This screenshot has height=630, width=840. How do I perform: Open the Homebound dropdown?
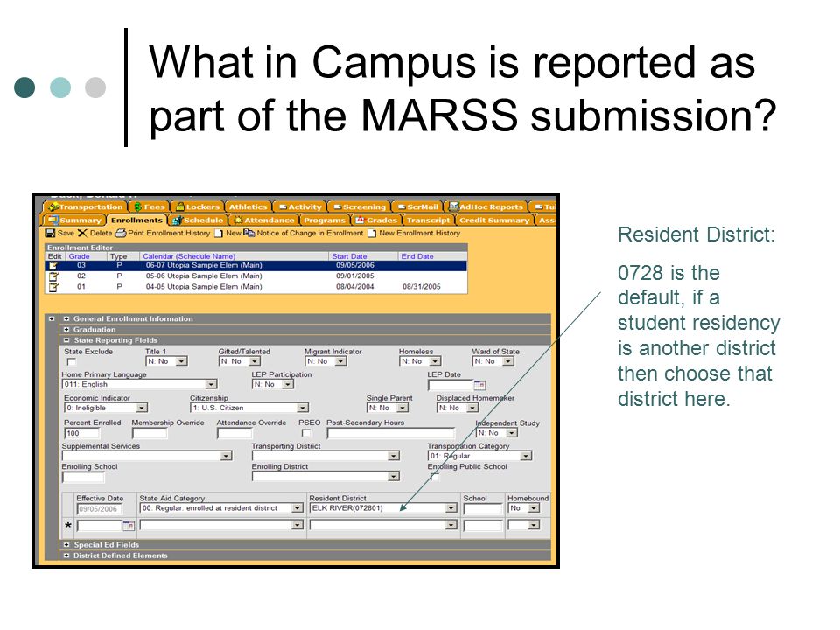534,508
